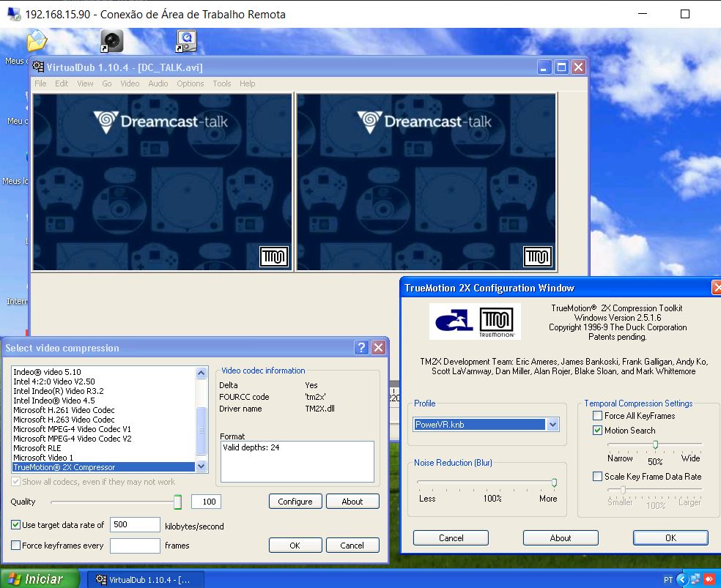
Task: Open the folder icon on the remote desktop
Action: [37, 40]
